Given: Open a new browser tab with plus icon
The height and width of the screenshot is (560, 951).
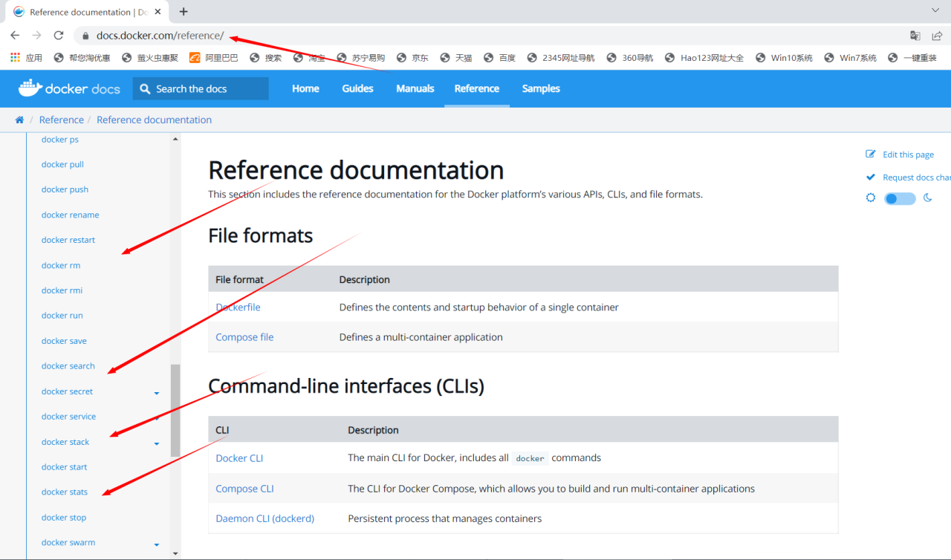Looking at the screenshot, I should [184, 12].
